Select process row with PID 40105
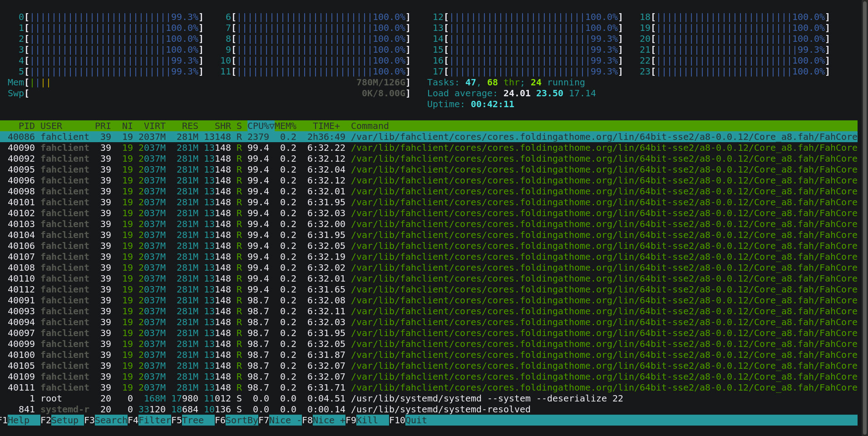Screen dimensions: 868x436 coord(429,366)
